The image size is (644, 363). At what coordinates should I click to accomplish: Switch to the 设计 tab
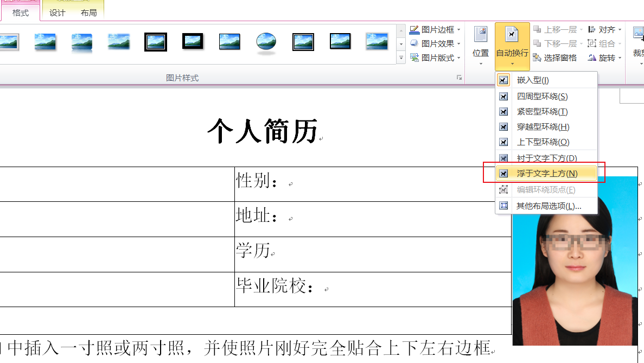point(57,12)
